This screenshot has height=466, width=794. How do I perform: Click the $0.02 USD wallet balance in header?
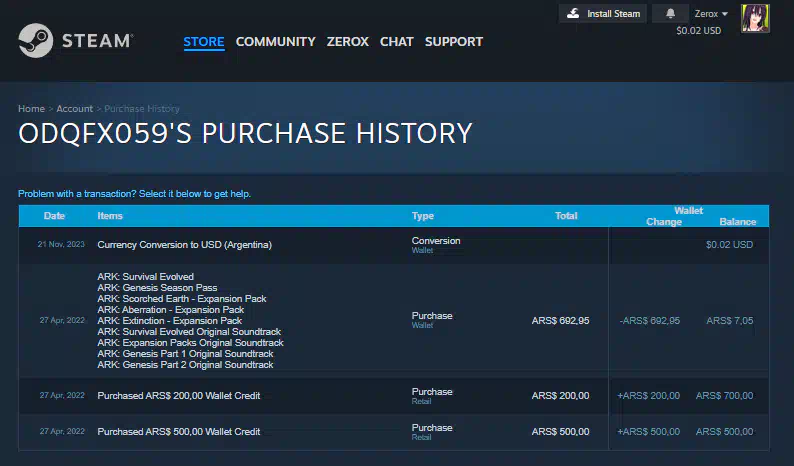pos(699,30)
